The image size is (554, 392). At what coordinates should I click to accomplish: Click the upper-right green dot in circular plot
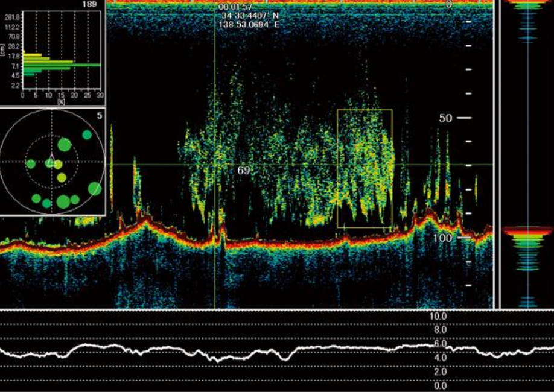click(87, 134)
